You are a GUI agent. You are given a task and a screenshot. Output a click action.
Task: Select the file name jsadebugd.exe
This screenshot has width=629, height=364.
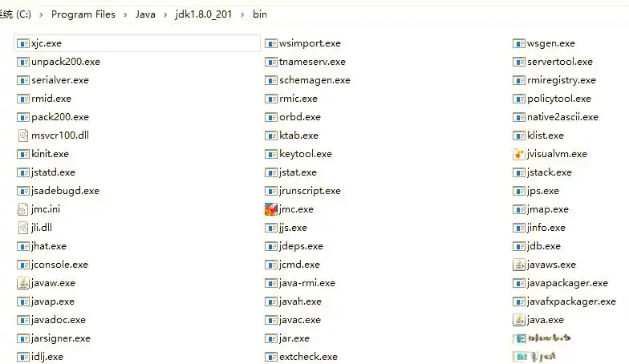tap(65, 191)
